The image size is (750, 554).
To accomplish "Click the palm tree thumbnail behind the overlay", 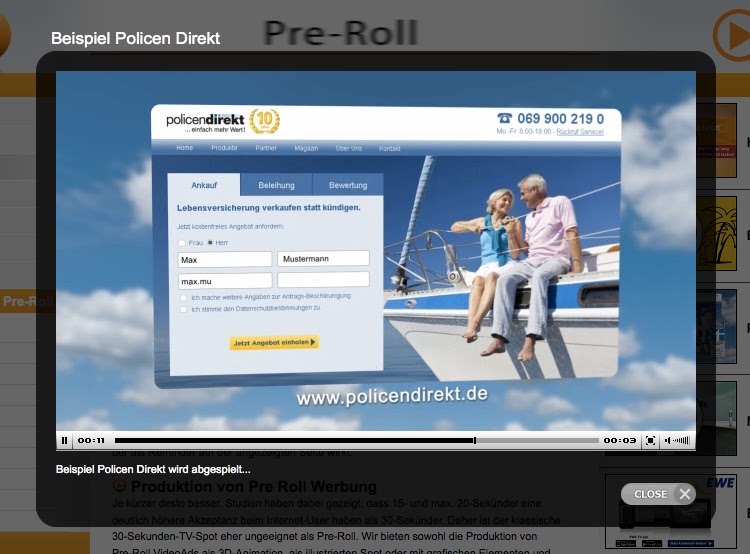I will [x=716, y=233].
